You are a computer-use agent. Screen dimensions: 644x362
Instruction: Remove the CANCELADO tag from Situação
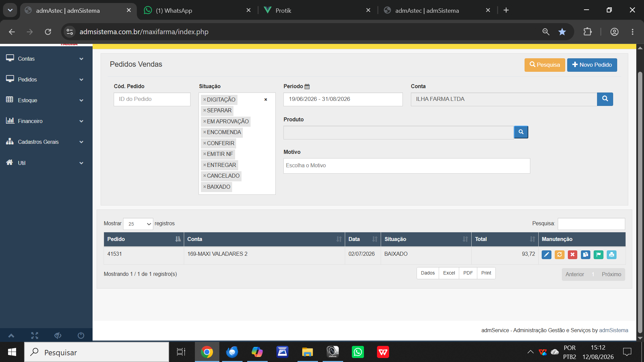click(204, 176)
